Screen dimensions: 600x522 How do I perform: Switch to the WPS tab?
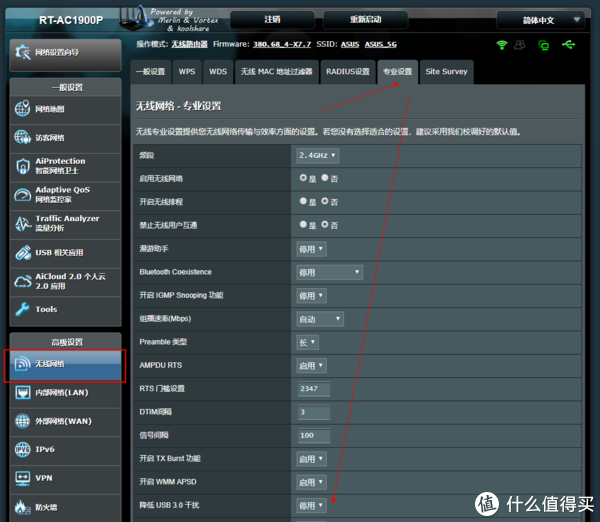(x=187, y=72)
